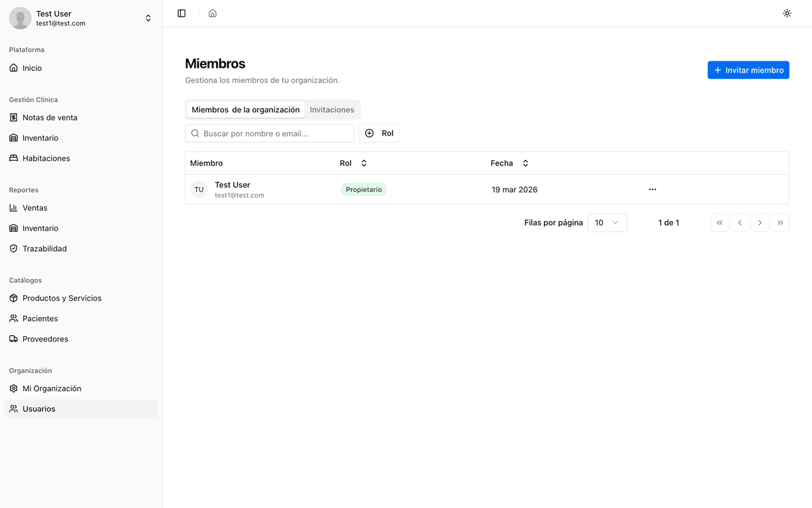Screen dimensions: 812x508
Task: Click the search by name or email field
Action: 269,133
